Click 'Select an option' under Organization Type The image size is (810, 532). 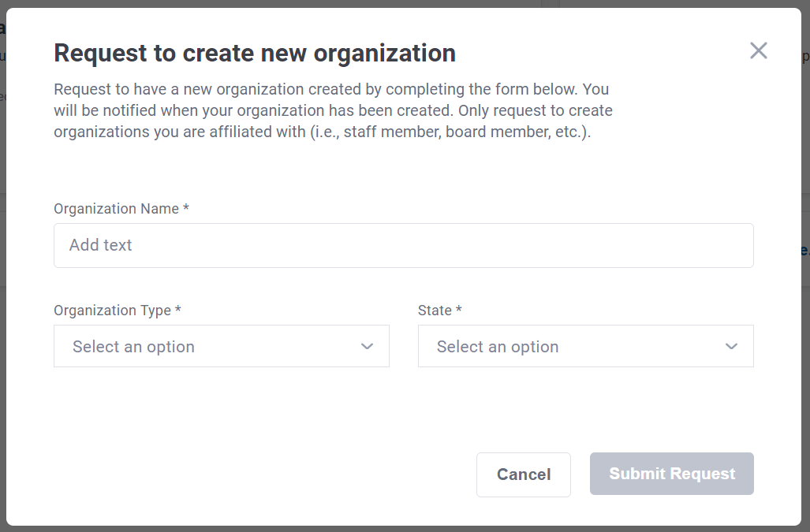pos(133,347)
